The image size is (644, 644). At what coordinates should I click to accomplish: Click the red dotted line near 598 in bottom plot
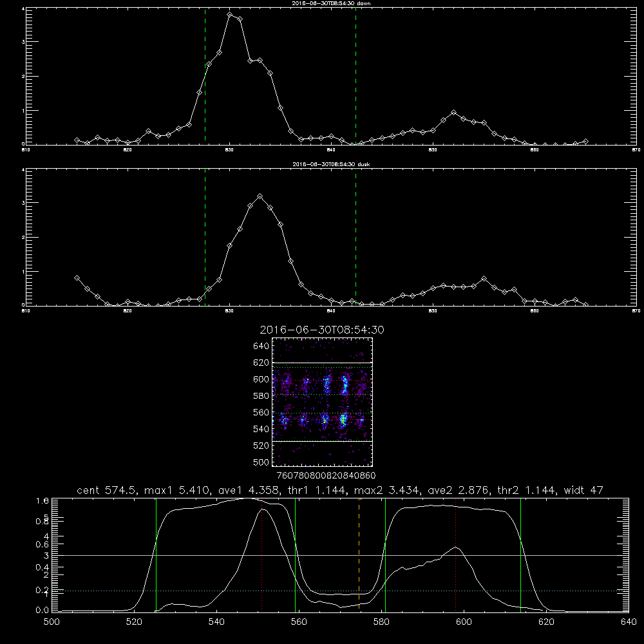[x=455, y=554]
